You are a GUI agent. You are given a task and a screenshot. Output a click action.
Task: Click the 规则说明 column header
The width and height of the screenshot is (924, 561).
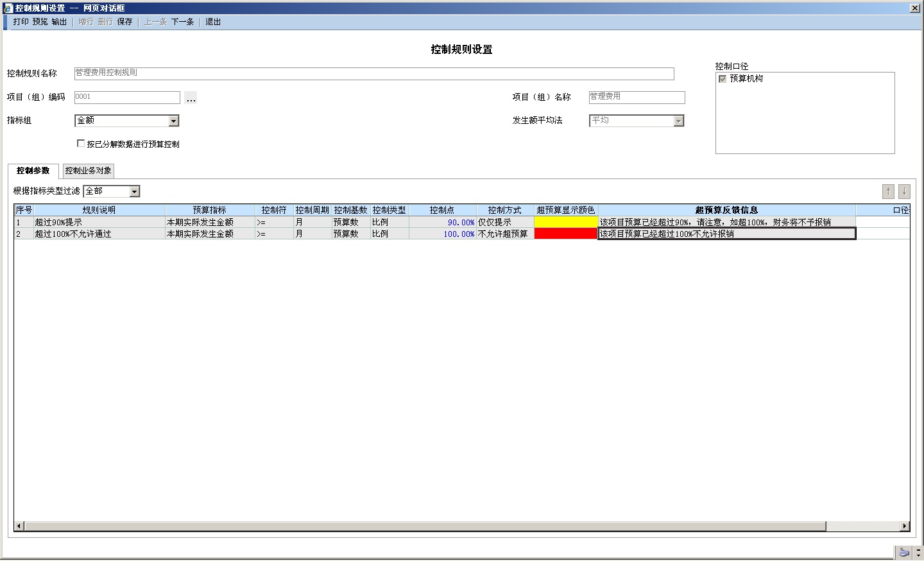[99, 210]
